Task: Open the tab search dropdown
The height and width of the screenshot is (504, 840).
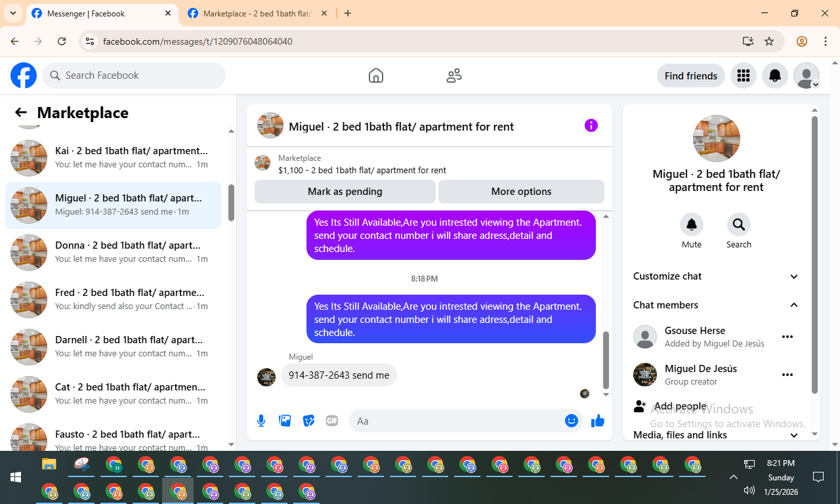Action: point(12,13)
